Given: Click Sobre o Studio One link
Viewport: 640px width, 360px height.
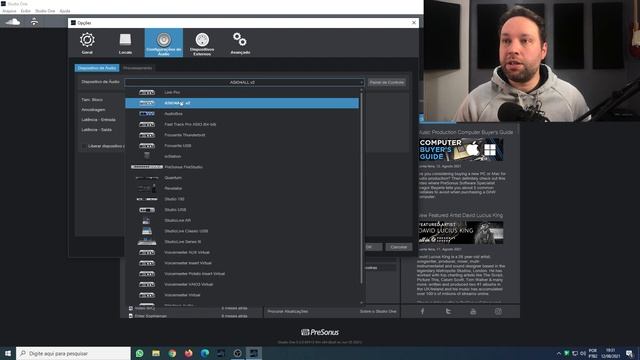Looking at the screenshot, I should click(x=378, y=311).
